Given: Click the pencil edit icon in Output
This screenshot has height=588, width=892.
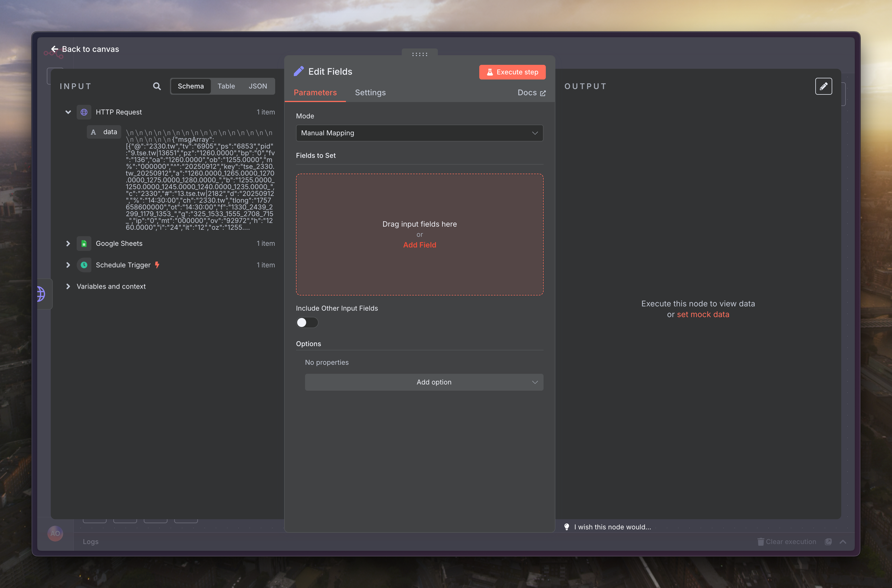Looking at the screenshot, I should point(823,86).
